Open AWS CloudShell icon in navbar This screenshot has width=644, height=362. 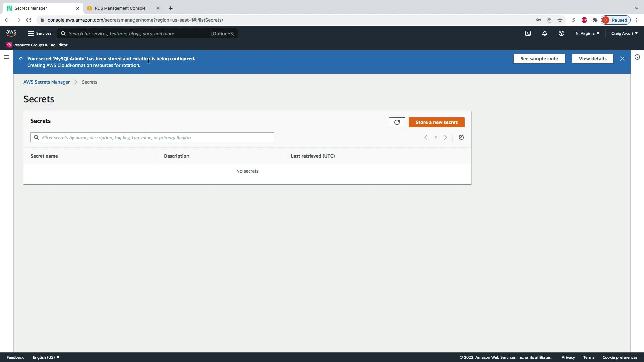coord(528,33)
